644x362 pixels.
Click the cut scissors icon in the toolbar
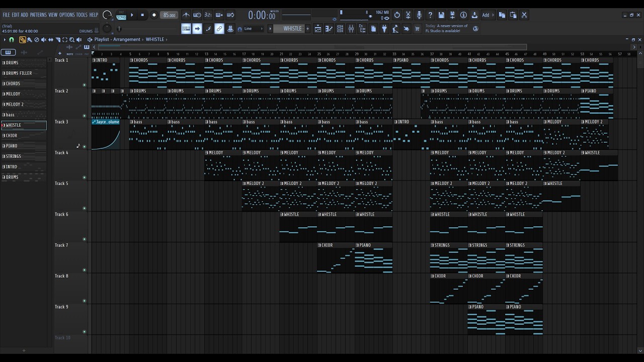(x=524, y=15)
